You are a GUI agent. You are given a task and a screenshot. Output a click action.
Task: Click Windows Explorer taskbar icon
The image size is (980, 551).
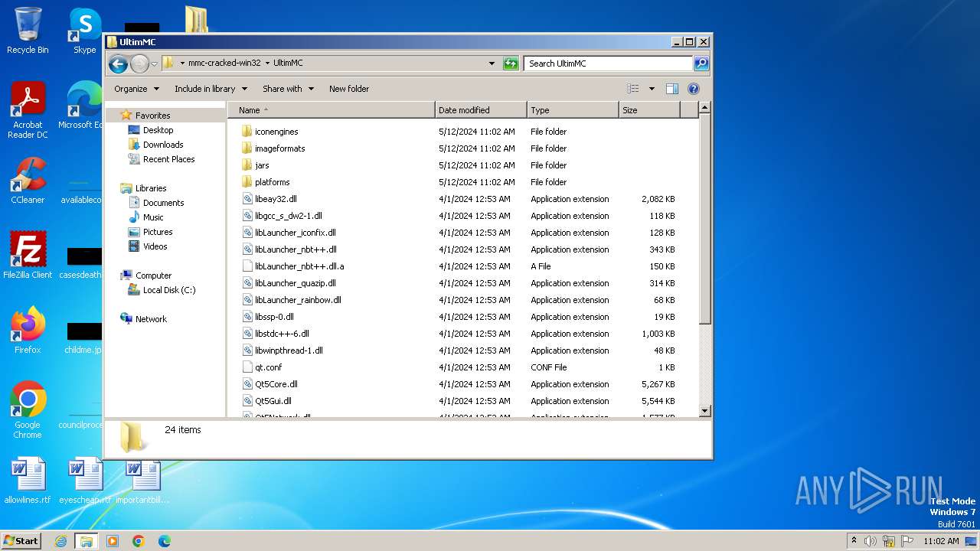click(86, 541)
